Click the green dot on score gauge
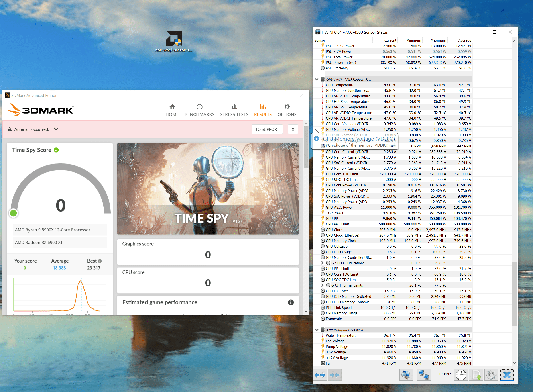Image resolution: width=533 pixels, height=392 pixels. [14, 213]
